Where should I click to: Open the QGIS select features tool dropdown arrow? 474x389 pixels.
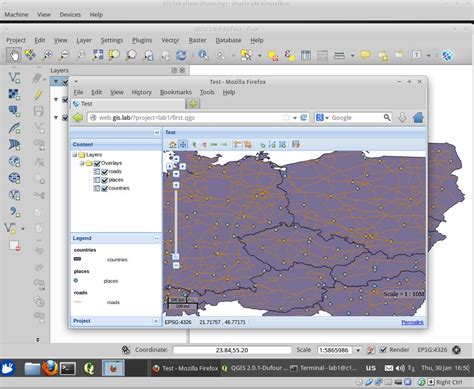coord(259,55)
